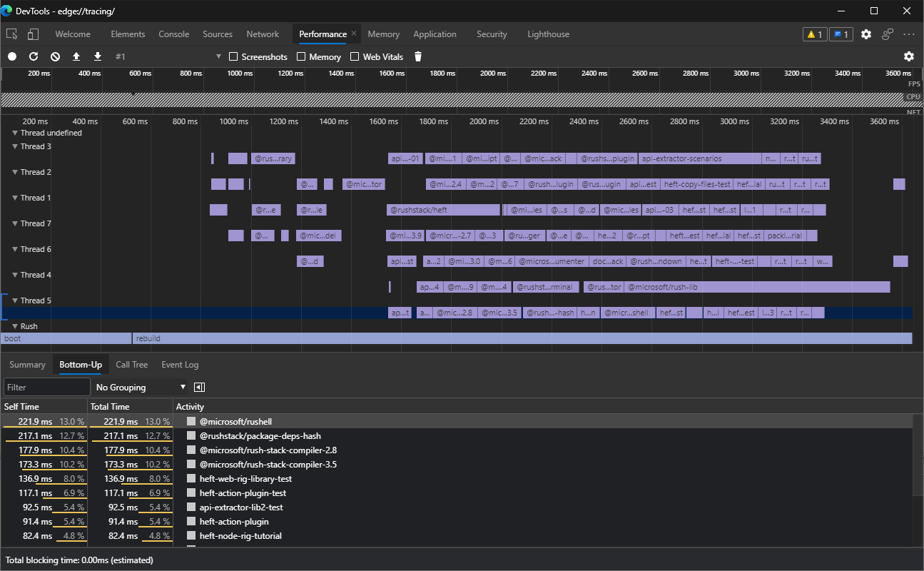Click the rebuild bar in Rush track
Screen dimensions: 924x571
tap(522, 338)
